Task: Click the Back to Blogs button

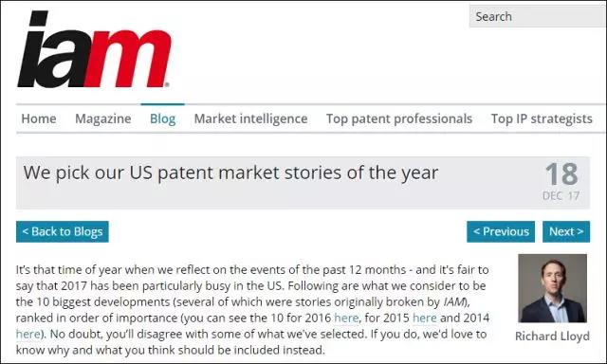Action: tap(63, 231)
